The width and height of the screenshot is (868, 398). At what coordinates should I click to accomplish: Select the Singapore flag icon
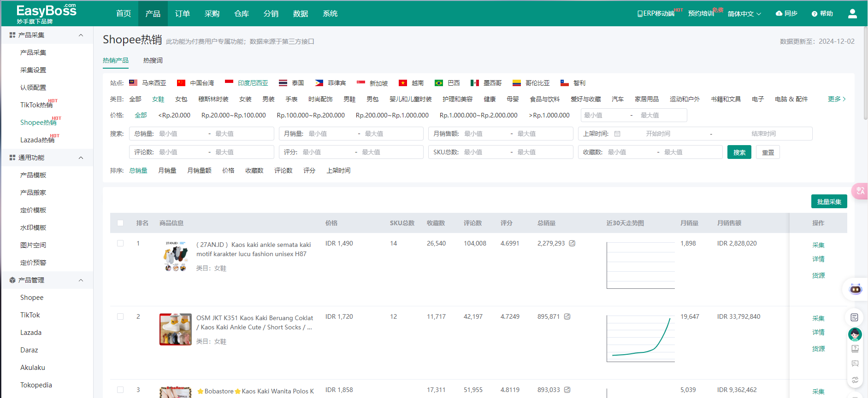[x=361, y=83]
